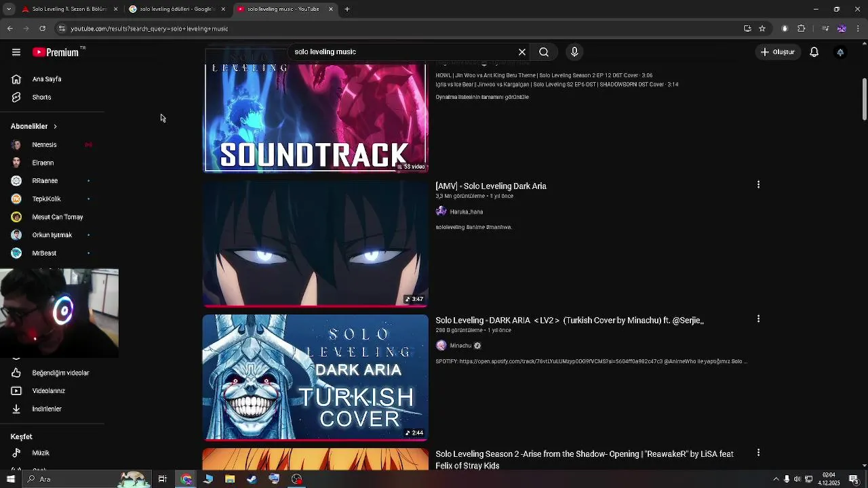Open more options for ReawakeR opening video
The width and height of the screenshot is (868, 488).
point(758,453)
